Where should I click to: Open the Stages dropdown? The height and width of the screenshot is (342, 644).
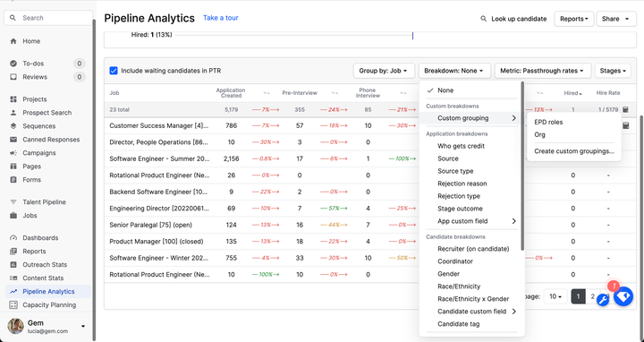613,71
